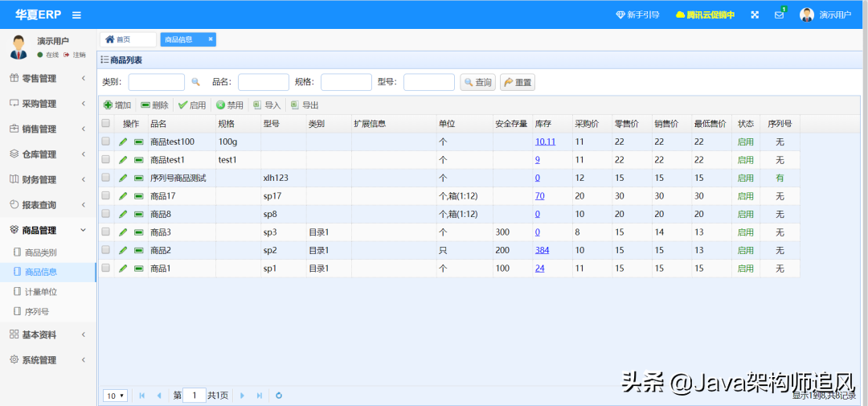Edit 商品8 with the pencil icon
This screenshot has width=868, height=406.
tap(123, 214)
